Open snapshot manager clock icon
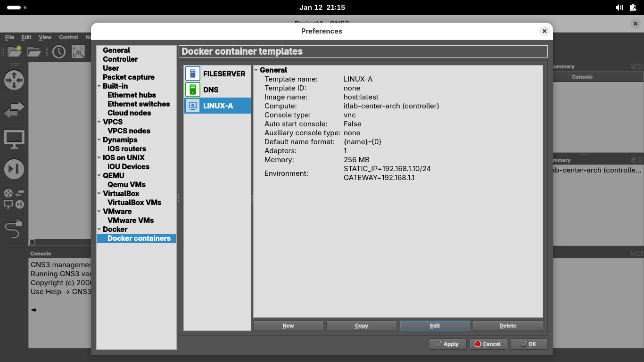 click(x=59, y=52)
